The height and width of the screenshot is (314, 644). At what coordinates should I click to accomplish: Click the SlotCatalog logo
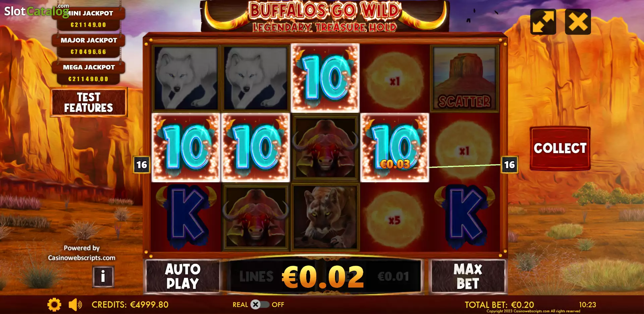pyautogui.click(x=36, y=11)
